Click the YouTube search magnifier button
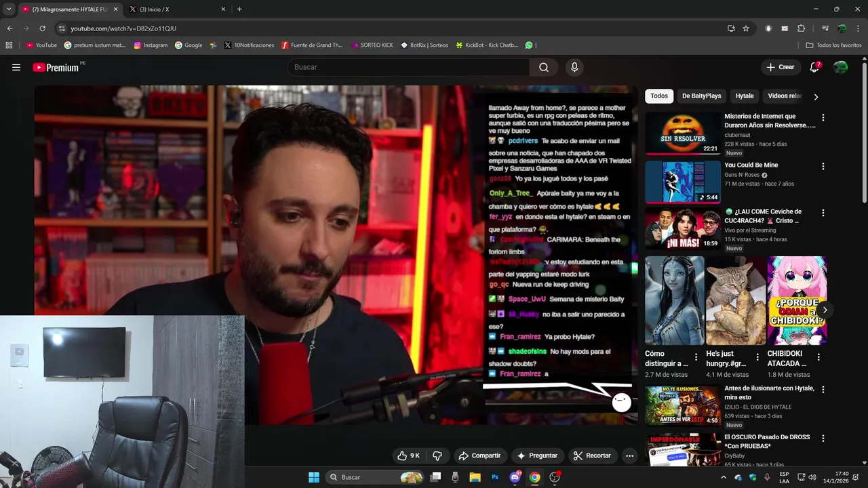The image size is (868, 488). (544, 67)
